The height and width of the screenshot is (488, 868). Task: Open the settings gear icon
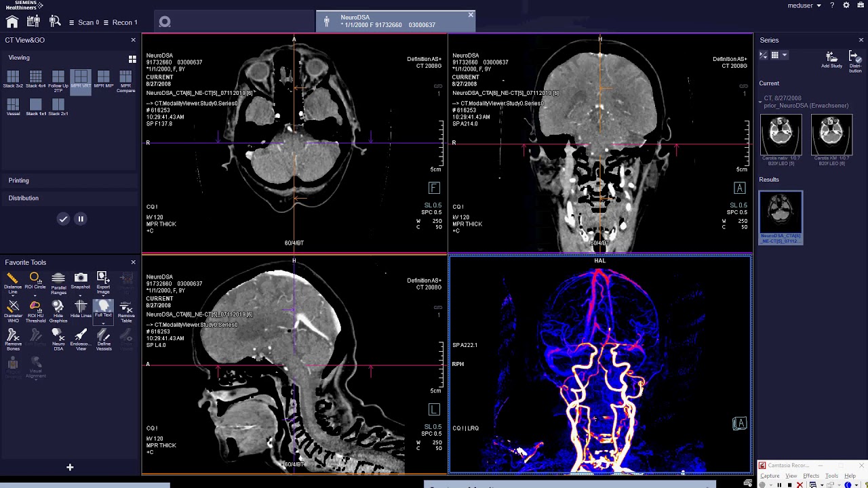coord(846,5)
